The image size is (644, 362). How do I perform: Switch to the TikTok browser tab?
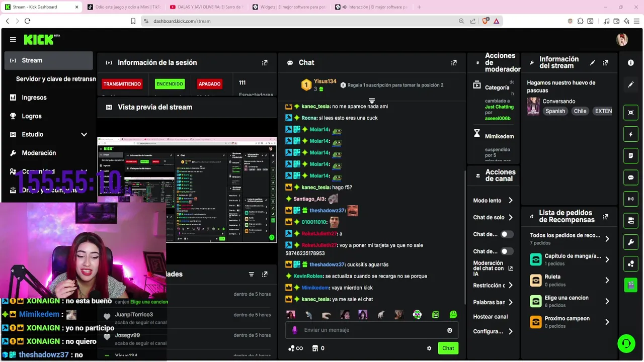coord(124,7)
